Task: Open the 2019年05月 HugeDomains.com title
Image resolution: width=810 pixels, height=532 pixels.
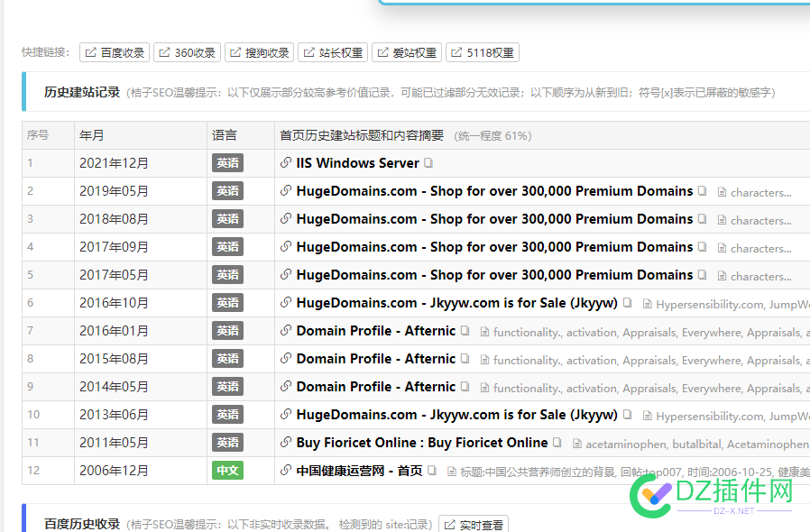Action: pos(494,191)
